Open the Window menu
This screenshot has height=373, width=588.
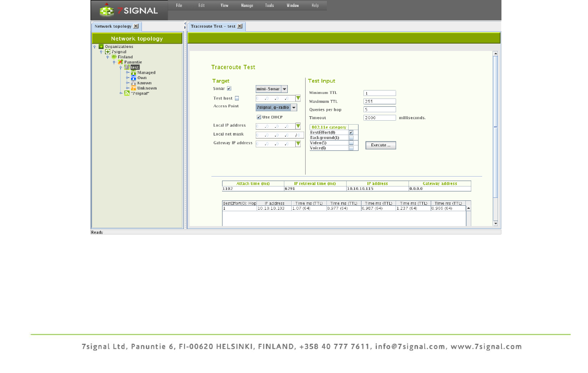coord(293,5)
